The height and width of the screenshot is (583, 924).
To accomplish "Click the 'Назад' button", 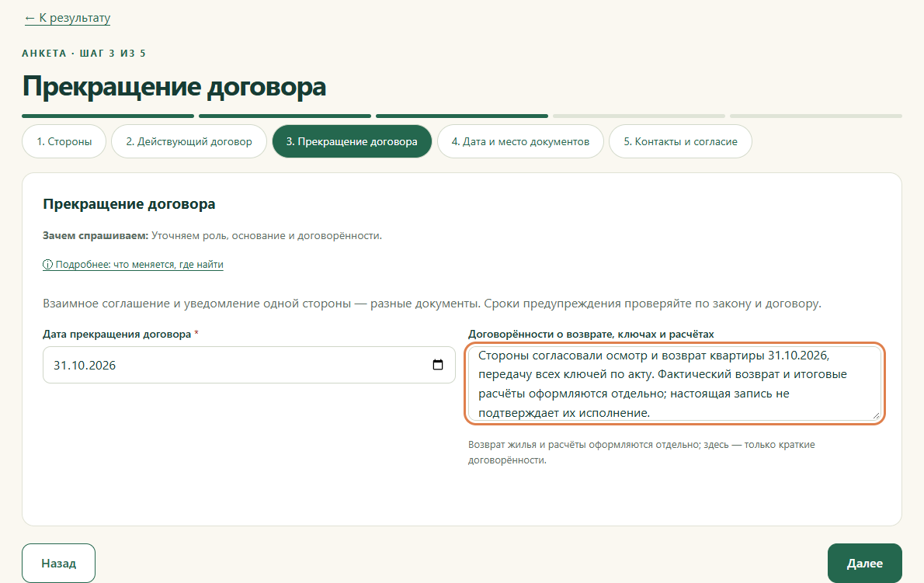I will pyautogui.click(x=58, y=563).
